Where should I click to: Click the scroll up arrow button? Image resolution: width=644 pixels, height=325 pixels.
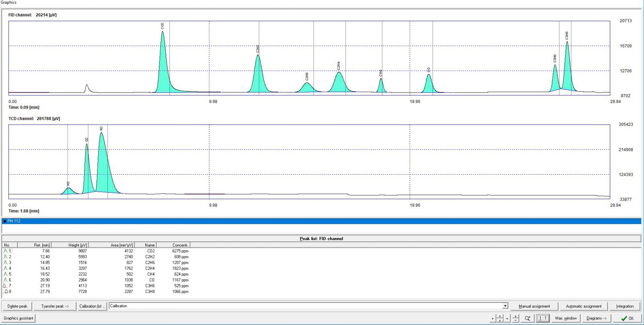pyautogui.click(x=500, y=316)
